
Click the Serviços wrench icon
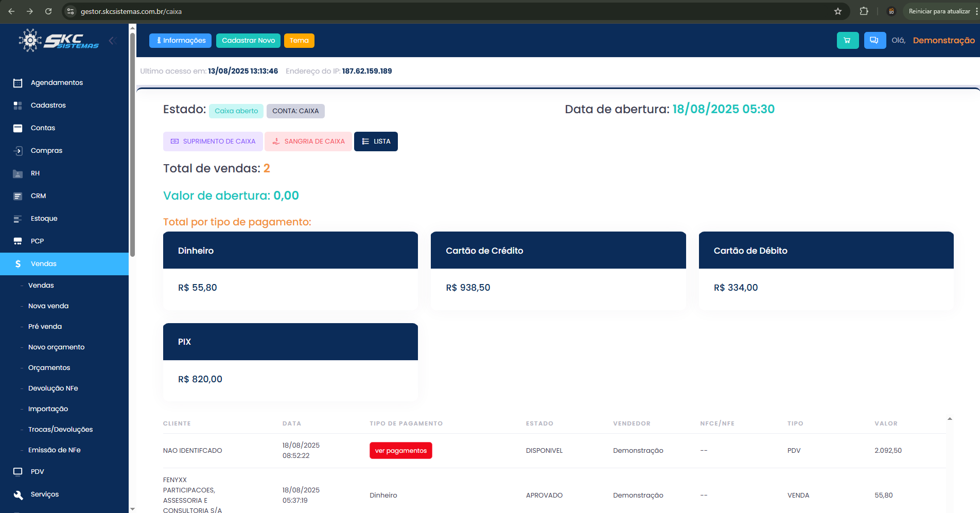point(18,494)
